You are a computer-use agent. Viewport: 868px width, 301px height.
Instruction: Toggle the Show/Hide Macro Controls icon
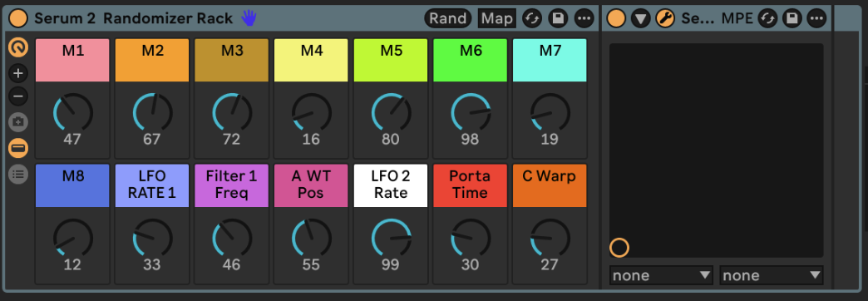[18, 47]
